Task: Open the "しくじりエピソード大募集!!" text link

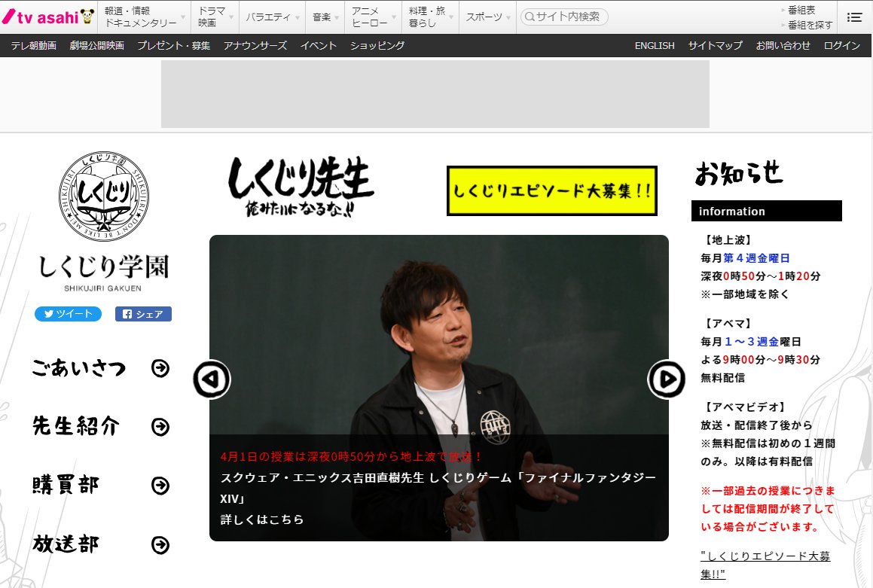Action: pyautogui.click(x=765, y=565)
